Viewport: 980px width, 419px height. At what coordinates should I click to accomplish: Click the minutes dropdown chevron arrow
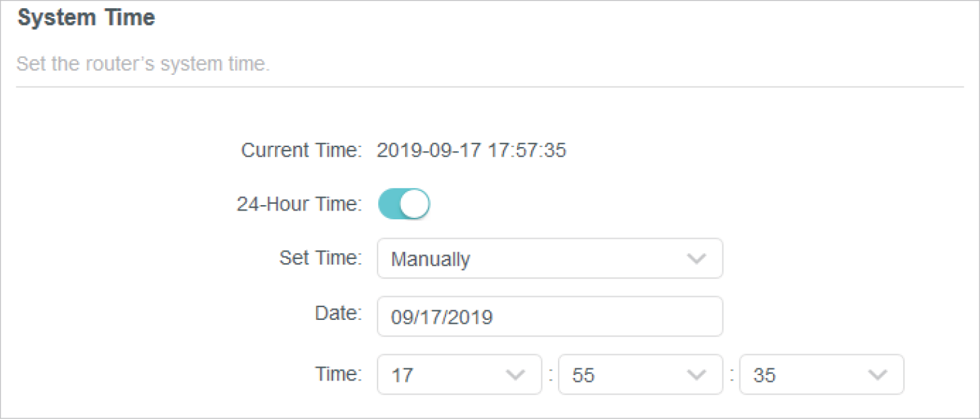coord(696,374)
